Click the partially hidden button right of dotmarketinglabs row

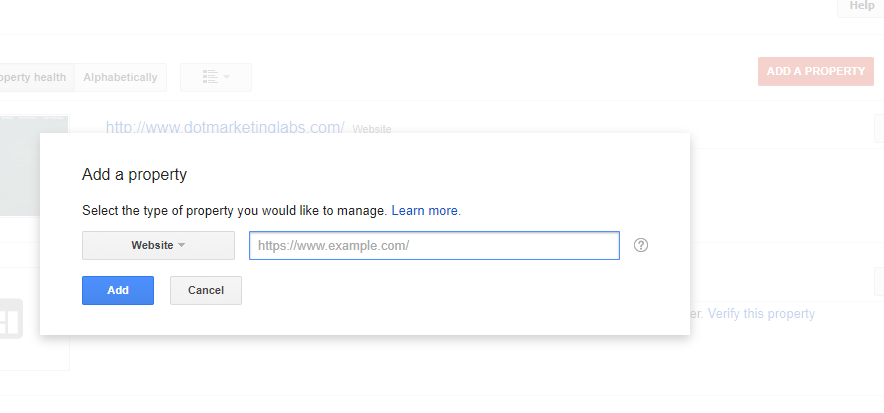pos(878,128)
